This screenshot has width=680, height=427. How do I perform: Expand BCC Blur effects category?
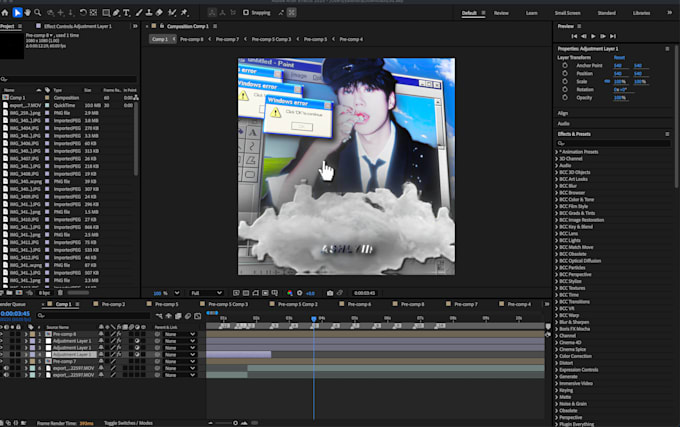556,186
